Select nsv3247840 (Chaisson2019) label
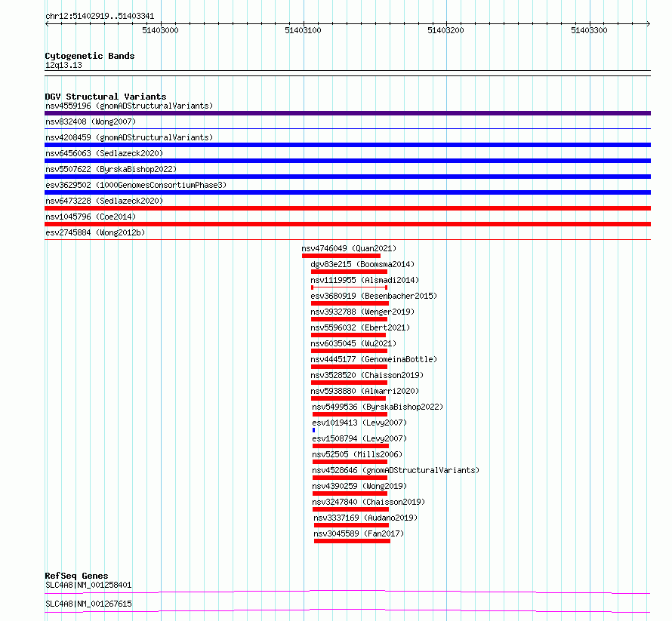672x621 pixels. coord(368,502)
